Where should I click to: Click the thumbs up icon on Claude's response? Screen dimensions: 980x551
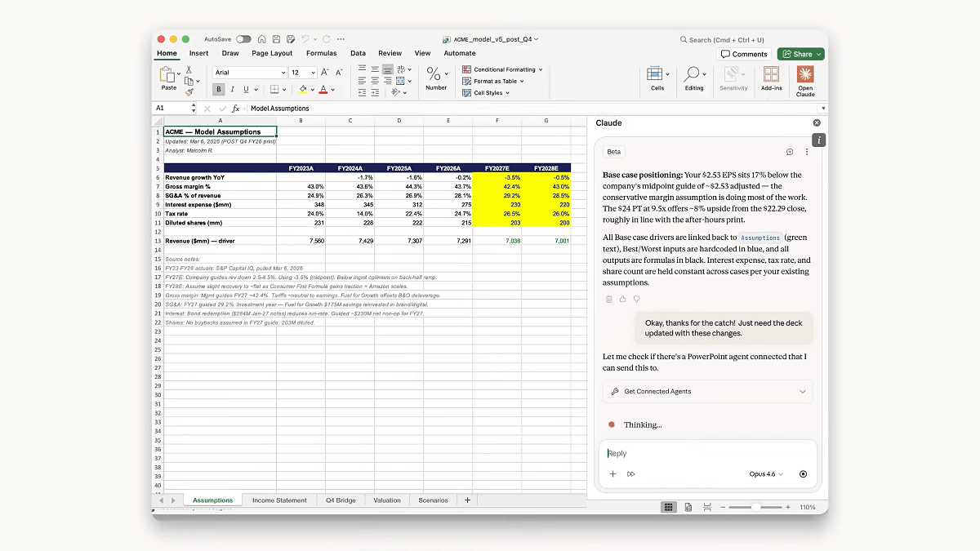coord(622,300)
